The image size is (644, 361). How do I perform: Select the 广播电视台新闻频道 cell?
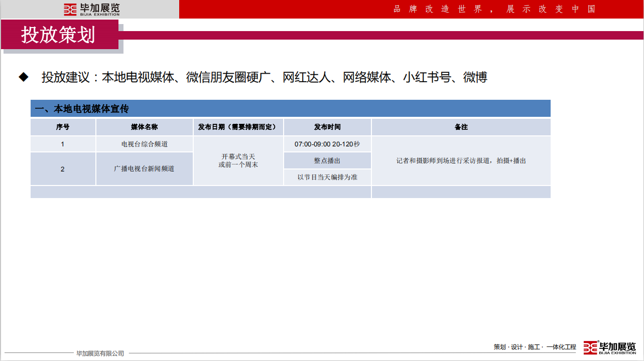(144, 169)
